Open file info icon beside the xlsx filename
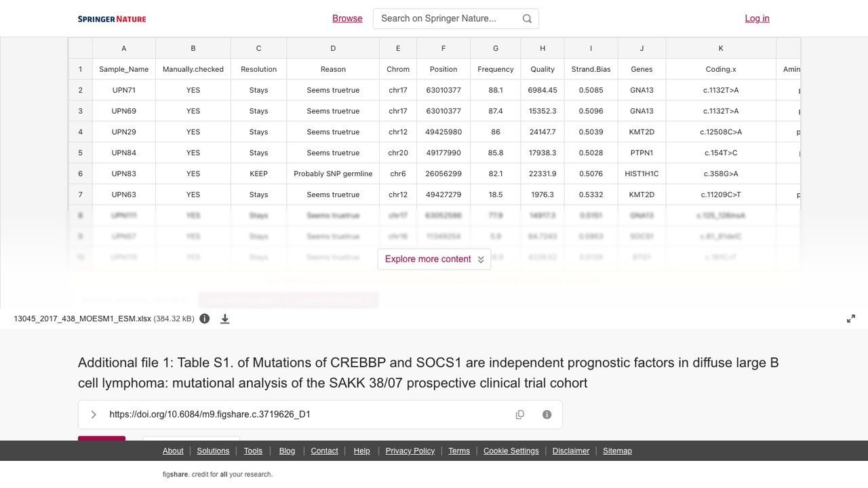868x488 pixels. coord(205,319)
